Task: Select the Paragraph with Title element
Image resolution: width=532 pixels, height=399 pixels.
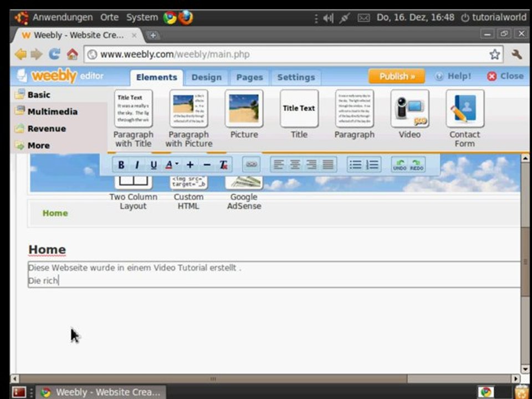Action: coord(134,119)
